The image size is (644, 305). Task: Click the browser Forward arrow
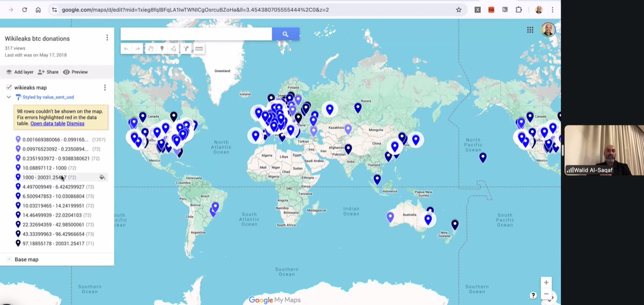click(x=11, y=10)
